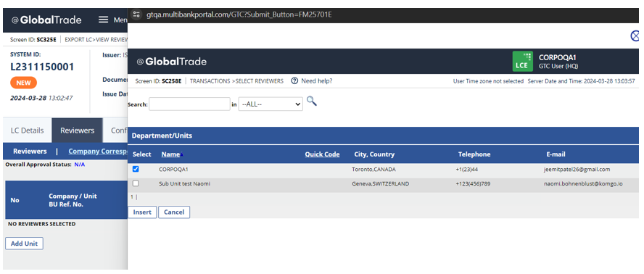Click the Search text input field
This screenshot has width=644, height=274.
coord(189,104)
